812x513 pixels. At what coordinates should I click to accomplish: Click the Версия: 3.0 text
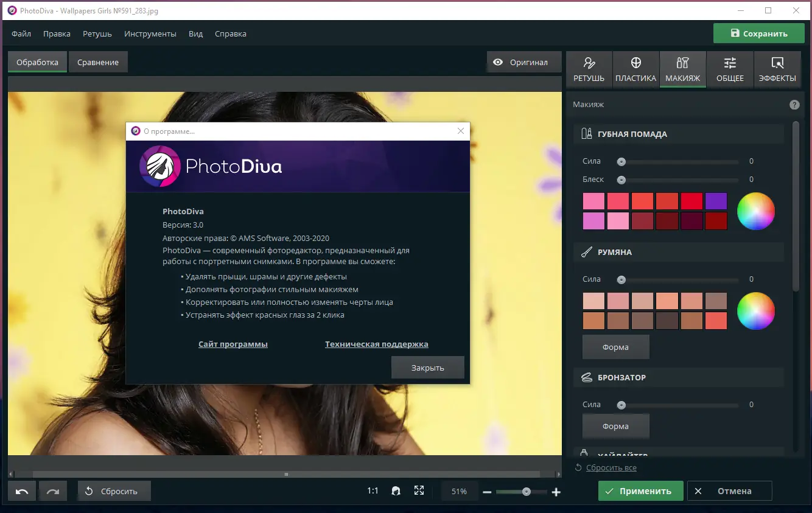click(x=183, y=225)
